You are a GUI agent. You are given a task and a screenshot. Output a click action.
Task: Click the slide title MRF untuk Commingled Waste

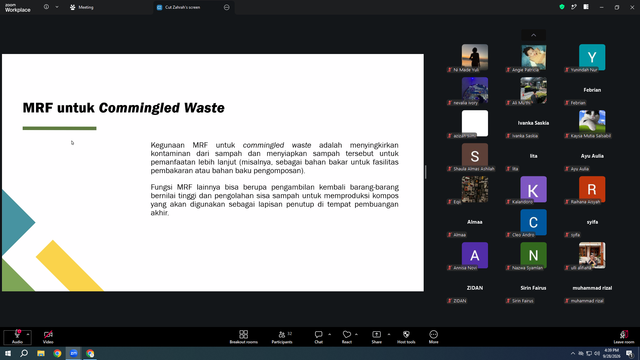click(123, 108)
